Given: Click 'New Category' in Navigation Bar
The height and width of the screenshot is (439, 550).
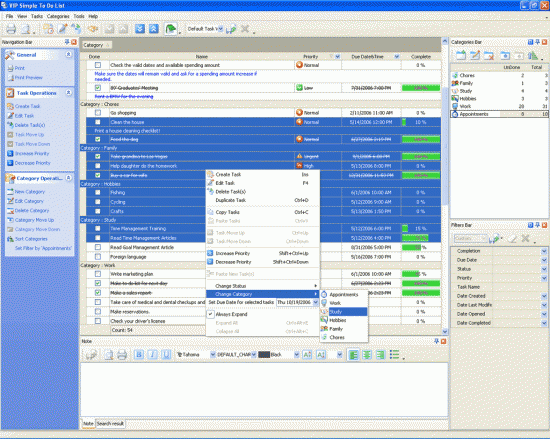Looking at the screenshot, I should 30,191.
